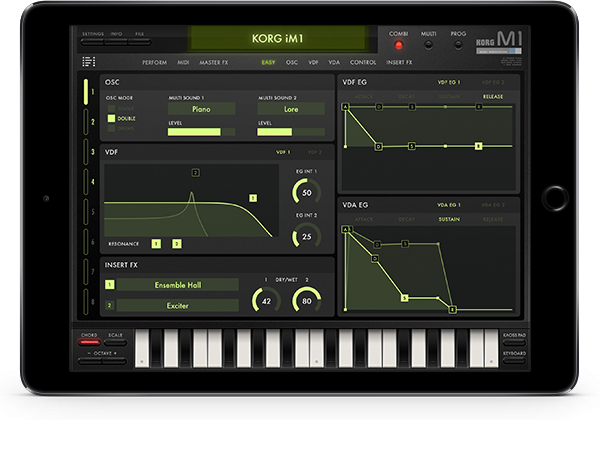This screenshot has height=450, width=600.
Task: Adjust the EG INT 2 knob
Action: click(x=307, y=236)
